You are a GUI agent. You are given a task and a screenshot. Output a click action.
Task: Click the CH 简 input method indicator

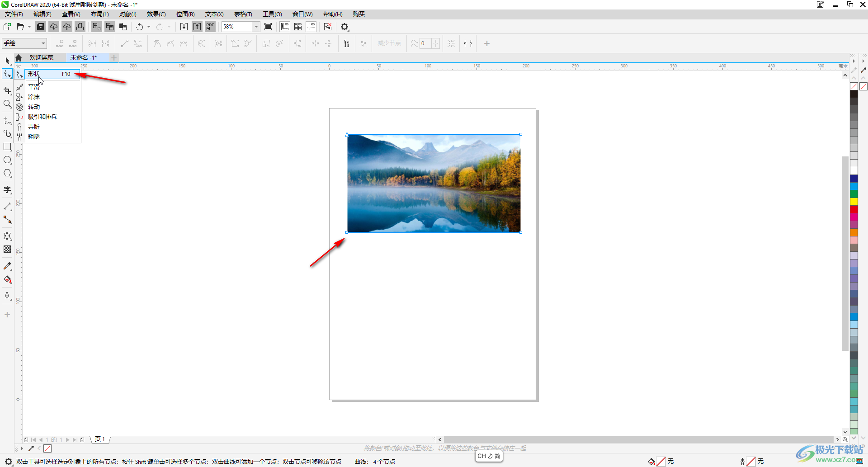[489, 456]
